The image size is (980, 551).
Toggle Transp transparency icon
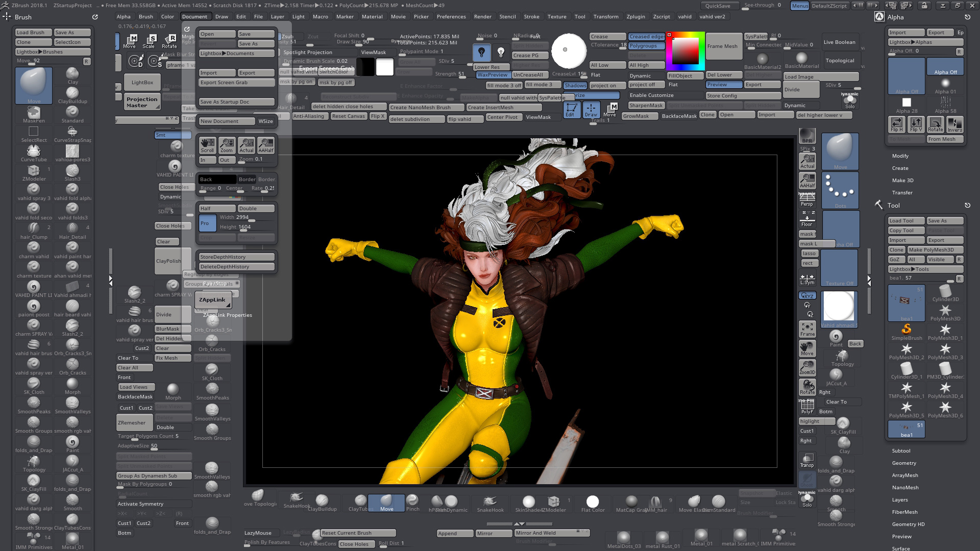coord(807,461)
